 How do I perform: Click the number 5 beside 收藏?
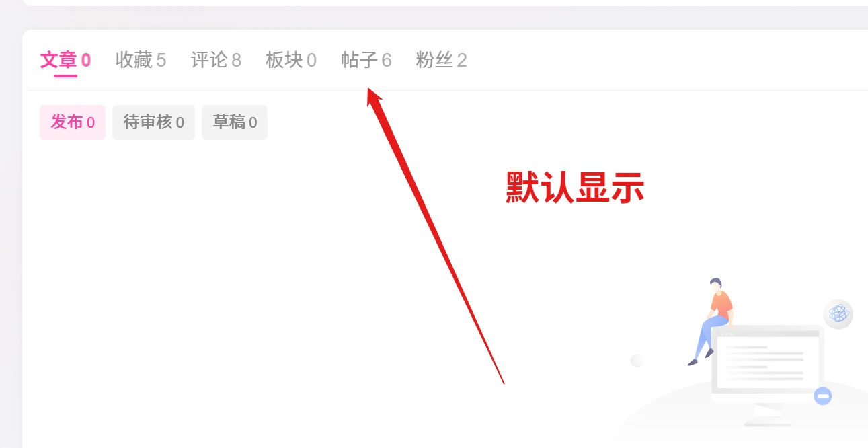click(x=161, y=61)
